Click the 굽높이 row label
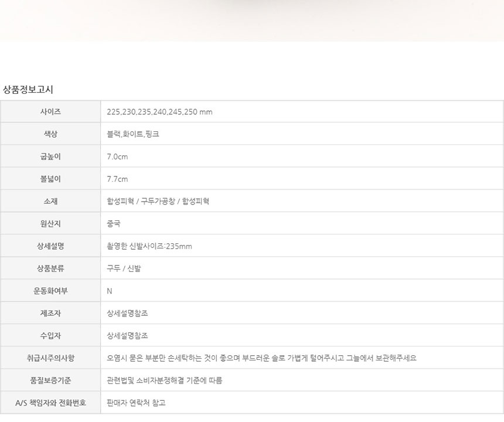Screen dimensions: 504x422 tap(50, 156)
